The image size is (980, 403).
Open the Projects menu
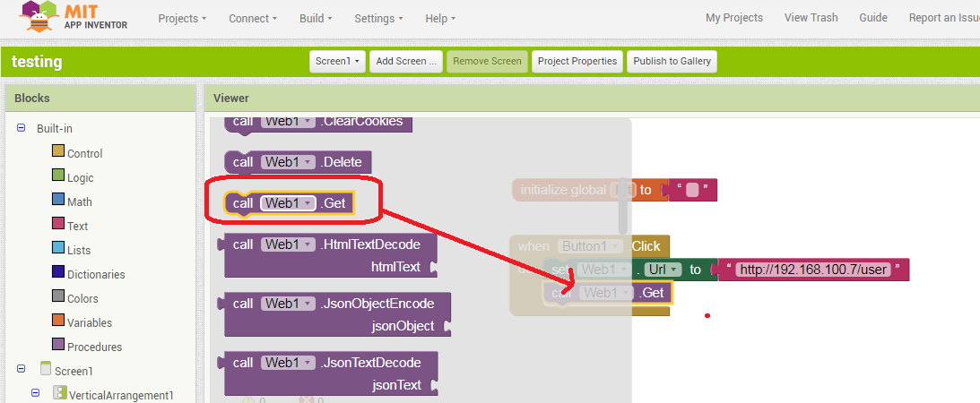[x=182, y=18]
